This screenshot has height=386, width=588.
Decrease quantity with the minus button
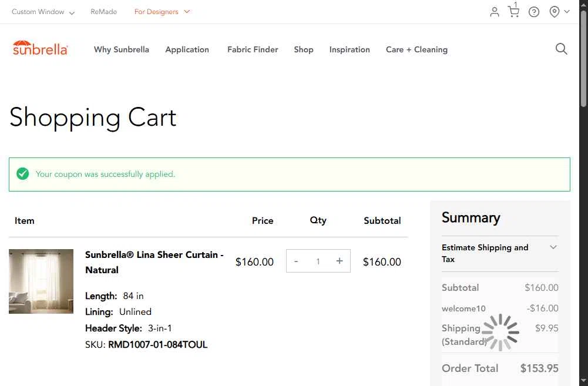coord(296,261)
